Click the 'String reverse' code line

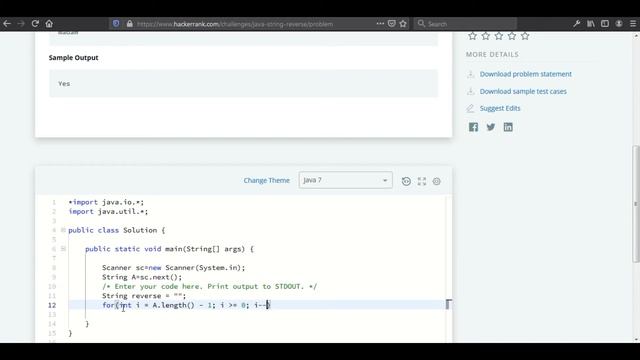point(144,296)
